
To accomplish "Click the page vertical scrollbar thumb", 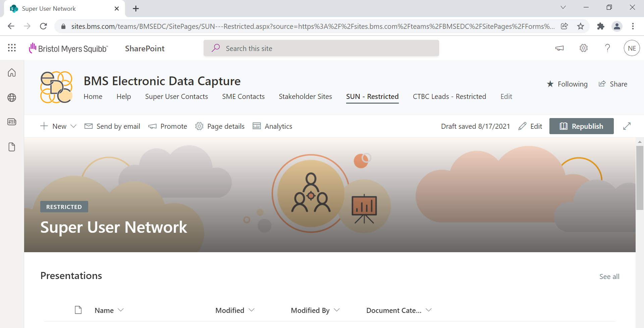I will point(640,178).
